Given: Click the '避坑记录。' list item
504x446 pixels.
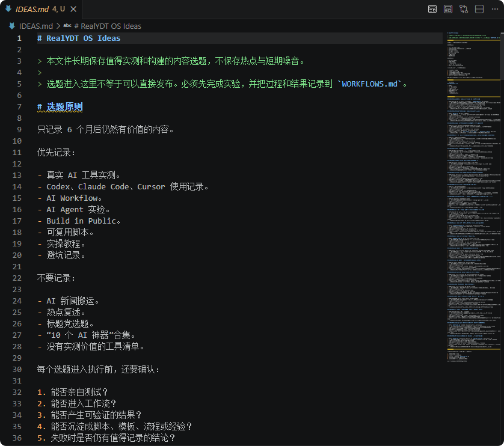Looking at the screenshot, I should (x=66, y=255).
